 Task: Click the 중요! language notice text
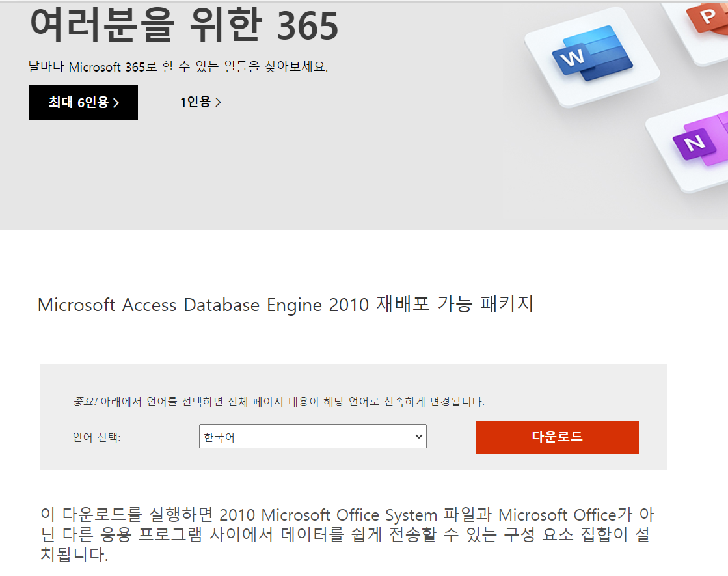point(278,402)
